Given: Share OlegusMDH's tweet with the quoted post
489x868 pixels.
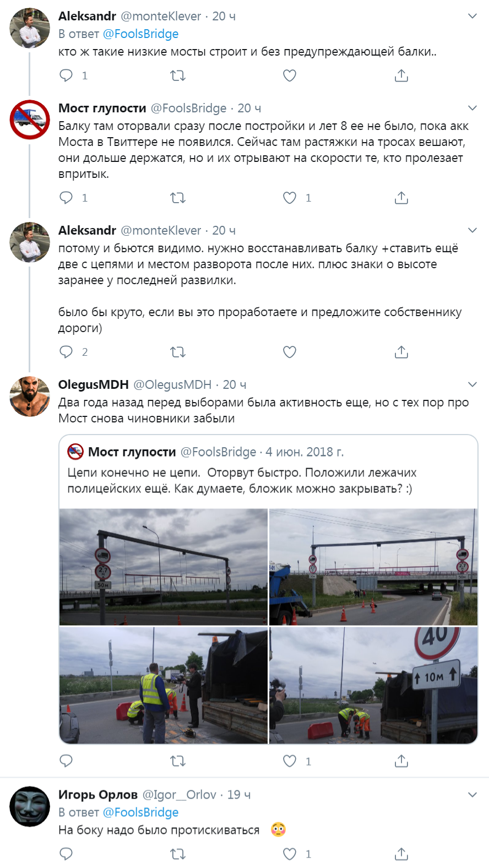Looking at the screenshot, I should [401, 761].
